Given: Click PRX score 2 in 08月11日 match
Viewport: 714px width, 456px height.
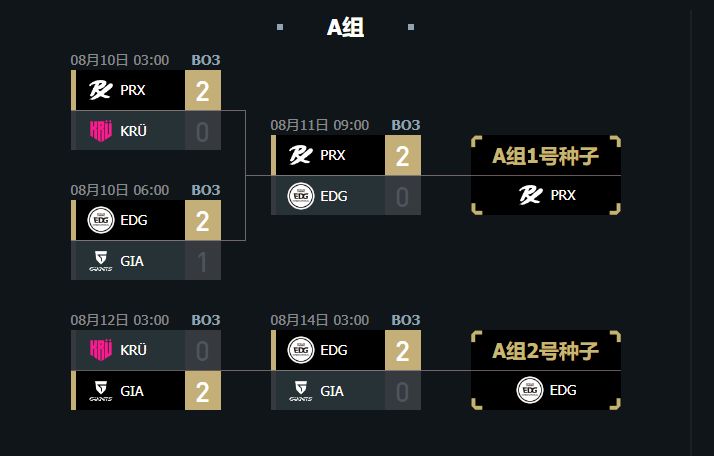Looking at the screenshot, I should (403, 155).
